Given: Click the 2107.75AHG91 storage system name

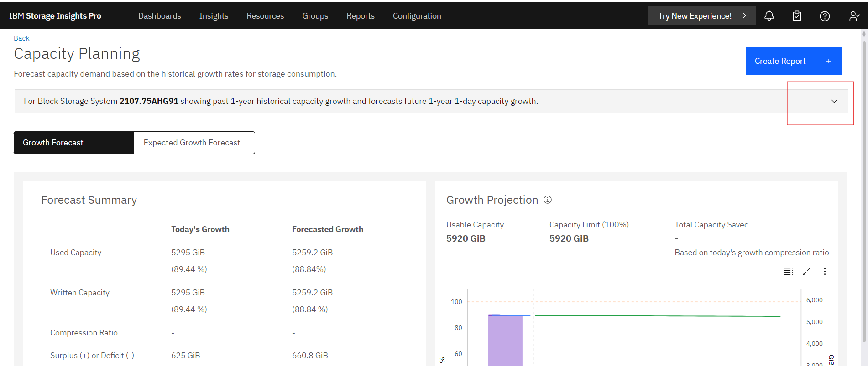Looking at the screenshot, I should [x=149, y=101].
